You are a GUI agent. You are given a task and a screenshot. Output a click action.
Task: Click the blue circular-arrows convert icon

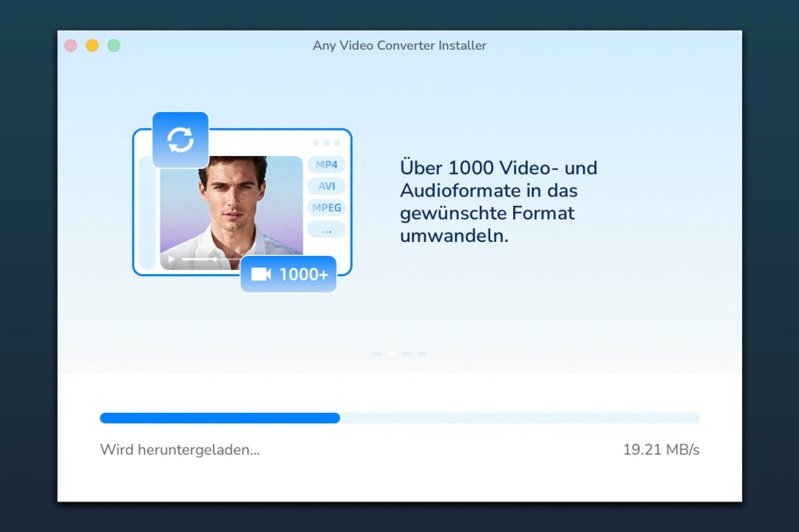(x=181, y=139)
